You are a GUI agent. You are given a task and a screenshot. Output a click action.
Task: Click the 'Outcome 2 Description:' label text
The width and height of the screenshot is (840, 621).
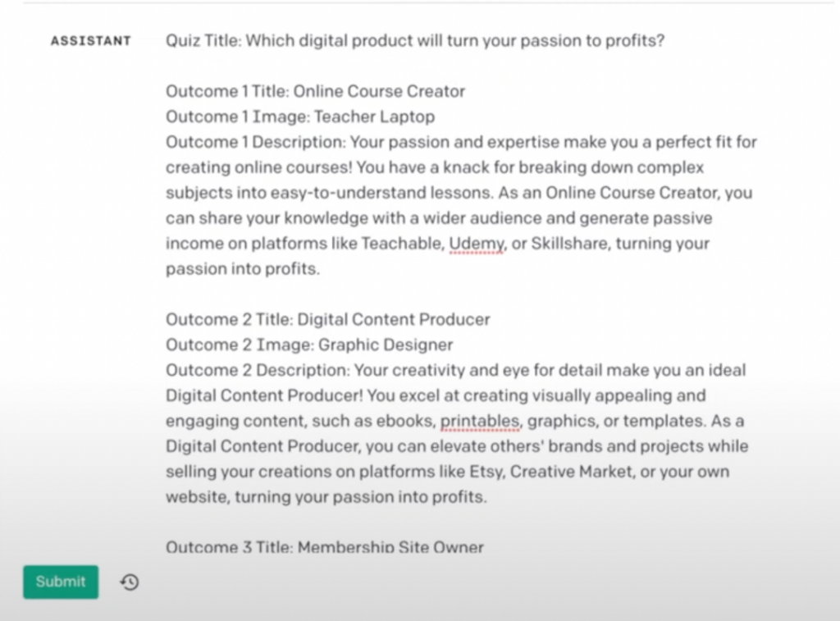(258, 371)
